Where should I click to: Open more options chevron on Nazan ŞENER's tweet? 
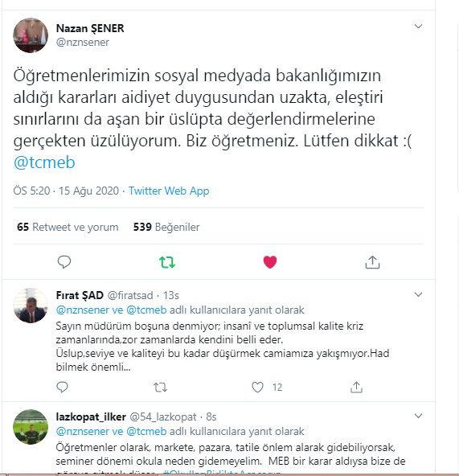pos(418,27)
